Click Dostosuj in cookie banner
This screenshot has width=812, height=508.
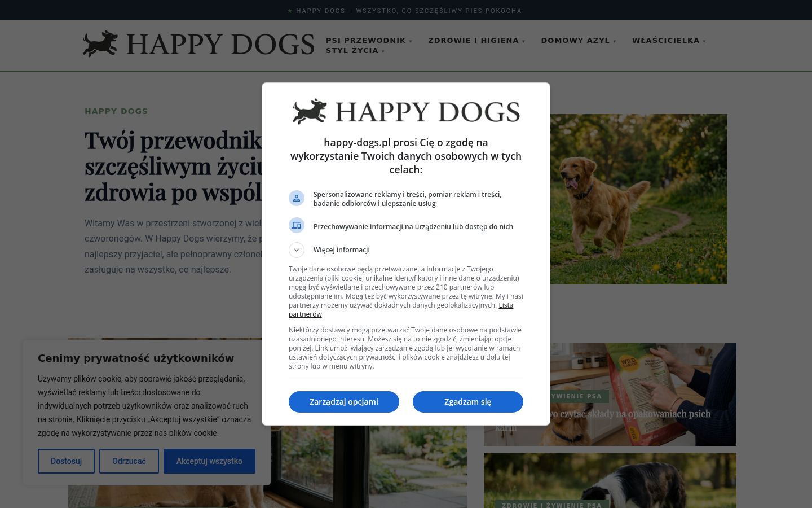pyautogui.click(x=66, y=461)
